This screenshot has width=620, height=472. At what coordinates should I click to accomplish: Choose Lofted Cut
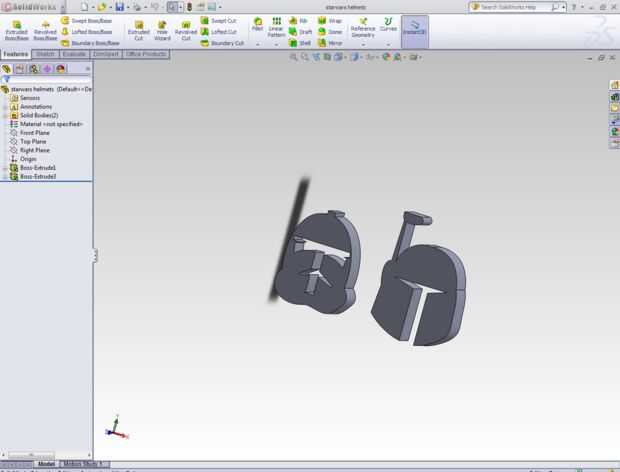coord(218,32)
